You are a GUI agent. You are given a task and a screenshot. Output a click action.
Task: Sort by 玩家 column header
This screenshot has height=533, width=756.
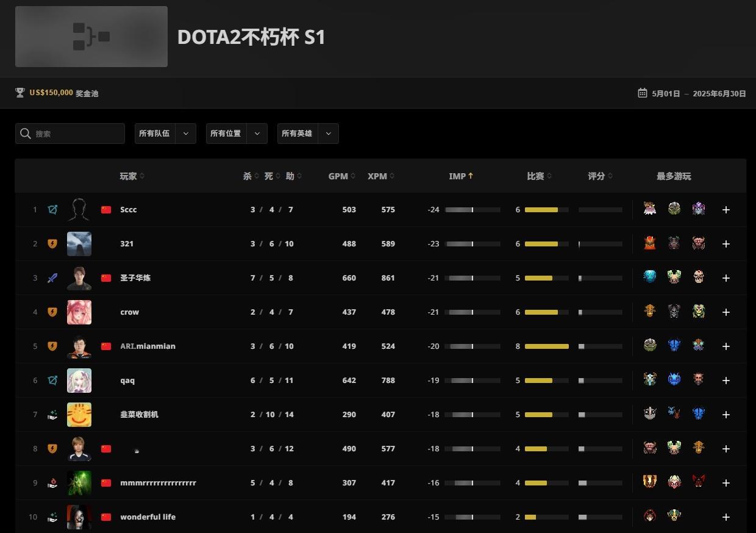click(x=132, y=176)
